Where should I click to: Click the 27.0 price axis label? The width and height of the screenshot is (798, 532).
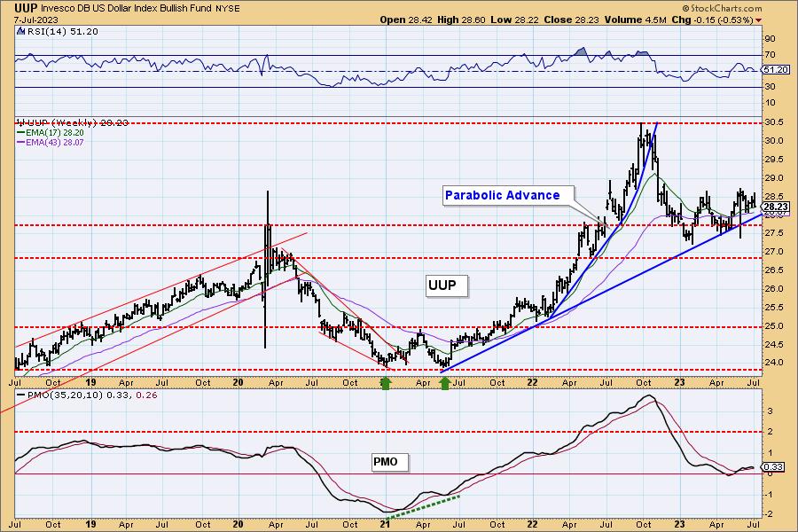tap(772, 252)
